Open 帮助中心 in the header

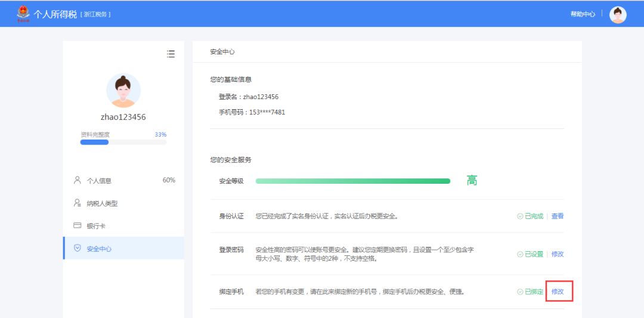click(x=583, y=14)
